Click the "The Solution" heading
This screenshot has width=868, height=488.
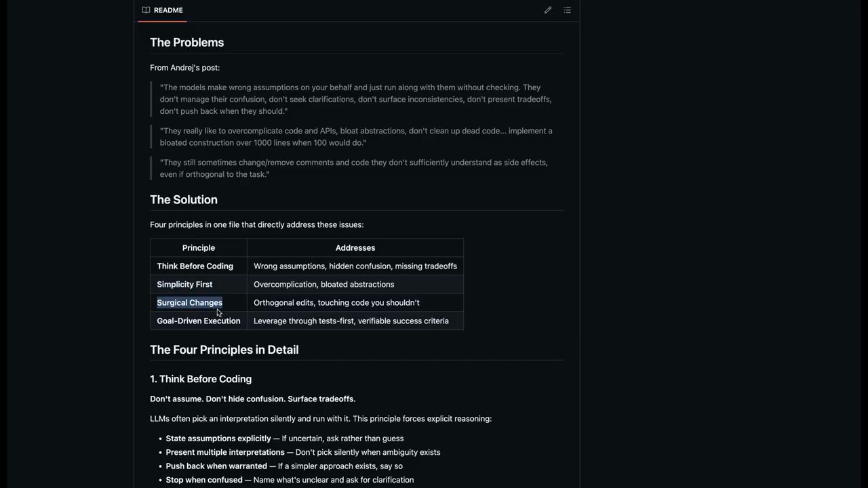(184, 199)
